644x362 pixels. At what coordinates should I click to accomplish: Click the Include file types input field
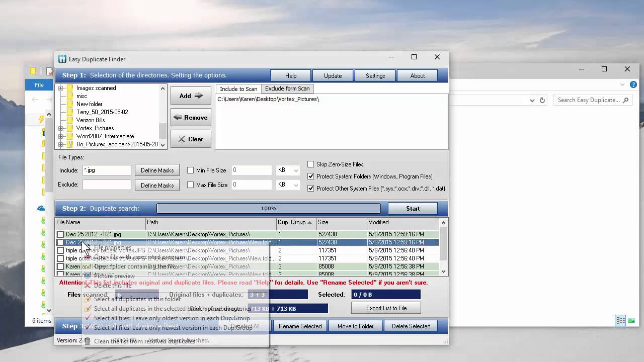point(107,170)
